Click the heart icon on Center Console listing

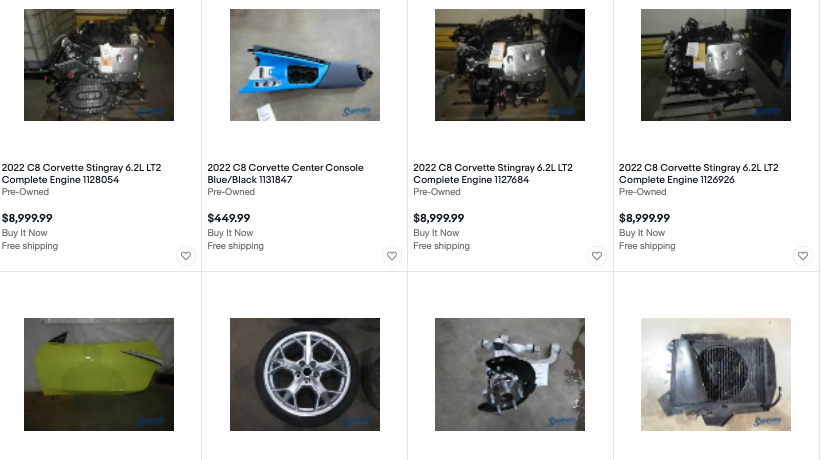tap(391, 256)
